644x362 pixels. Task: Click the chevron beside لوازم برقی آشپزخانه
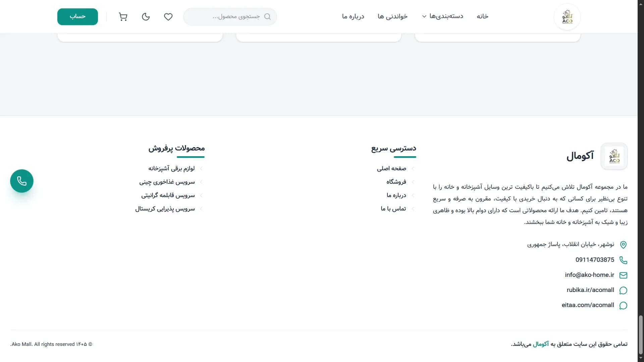click(201, 169)
